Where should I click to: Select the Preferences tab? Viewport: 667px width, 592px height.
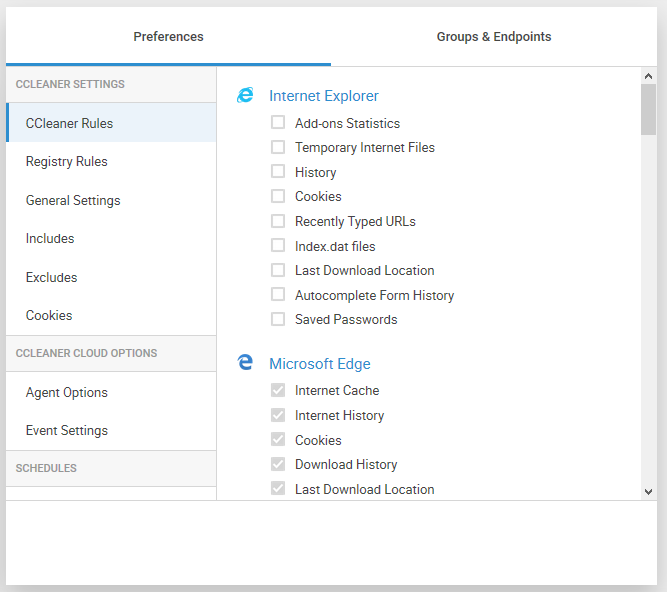coord(168,37)
